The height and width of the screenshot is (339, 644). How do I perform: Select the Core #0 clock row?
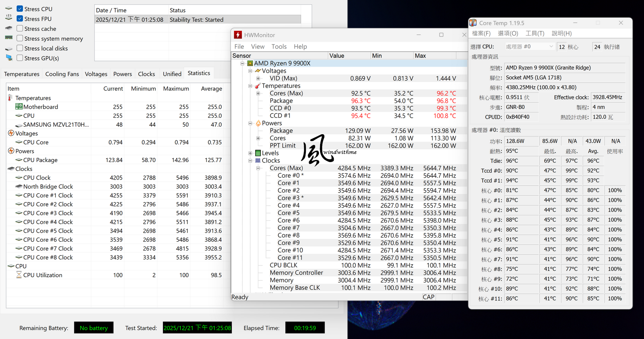[x=290, y=175]
